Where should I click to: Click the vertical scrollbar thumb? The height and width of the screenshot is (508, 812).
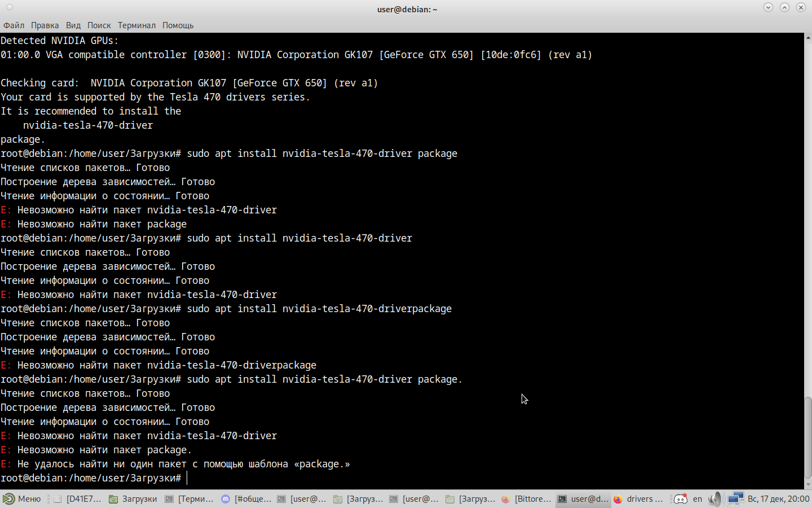tap(808, 437)
